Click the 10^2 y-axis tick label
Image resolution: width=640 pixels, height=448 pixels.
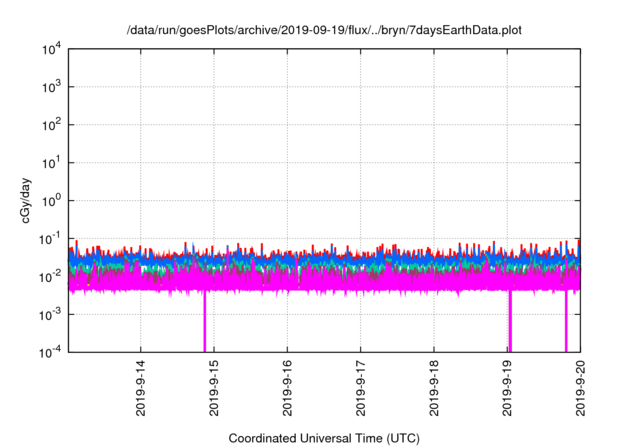51,125
